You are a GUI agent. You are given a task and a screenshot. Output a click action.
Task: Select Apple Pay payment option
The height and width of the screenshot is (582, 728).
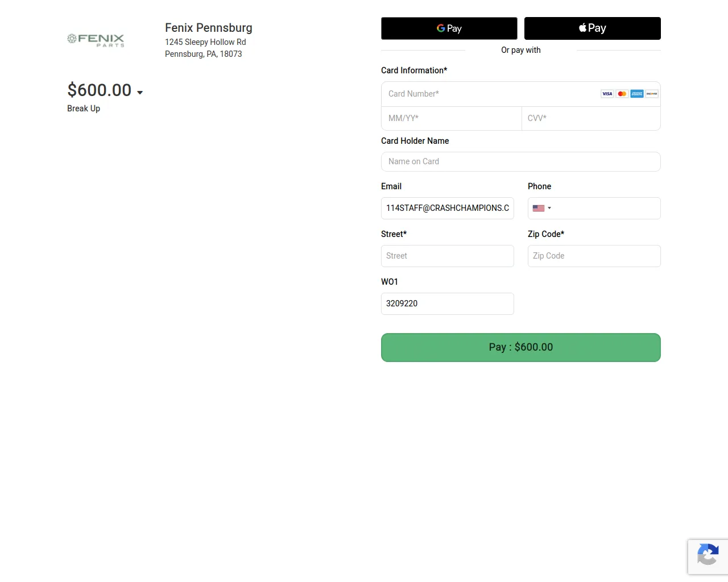click(592, 28)
